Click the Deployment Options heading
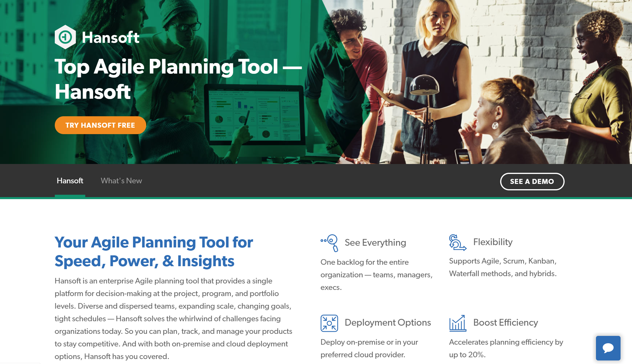 388,322
